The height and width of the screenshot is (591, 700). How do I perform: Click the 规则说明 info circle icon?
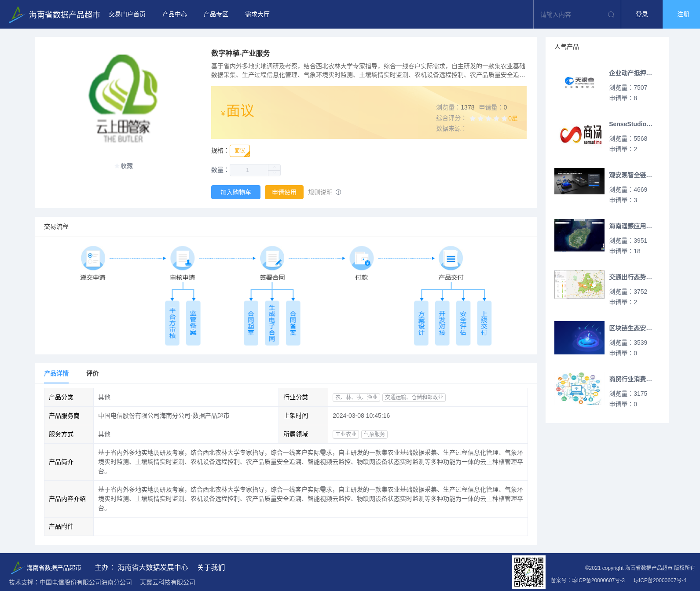pyautogui.click(x=338, y=192)
